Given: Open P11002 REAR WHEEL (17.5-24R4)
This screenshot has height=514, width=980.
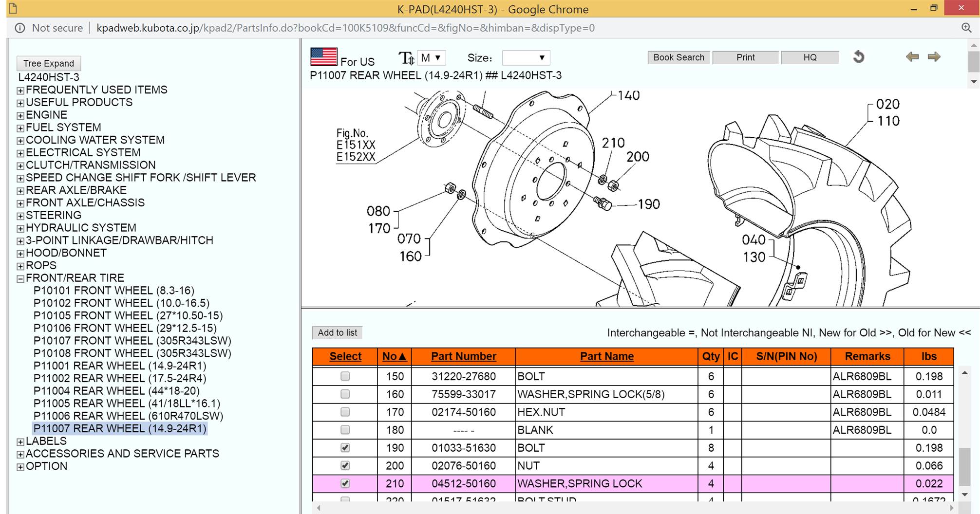Looking at the screenshot, I should tap(120, 379).
